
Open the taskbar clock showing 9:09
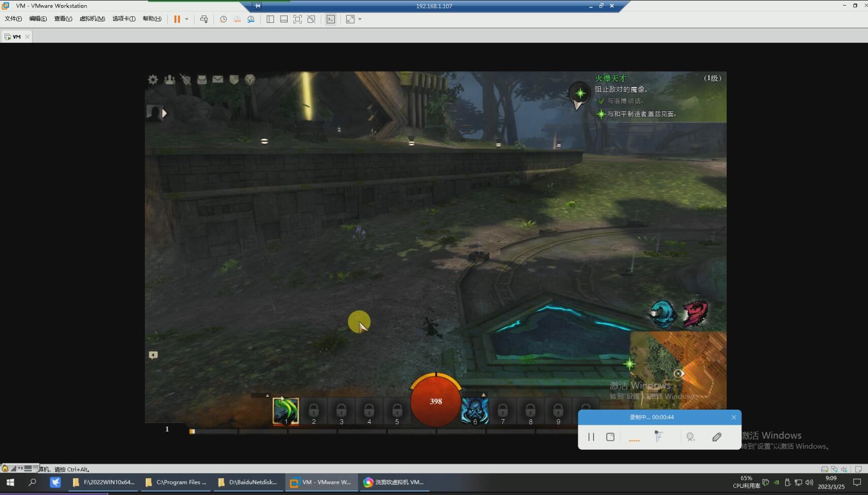click(831, 482)
